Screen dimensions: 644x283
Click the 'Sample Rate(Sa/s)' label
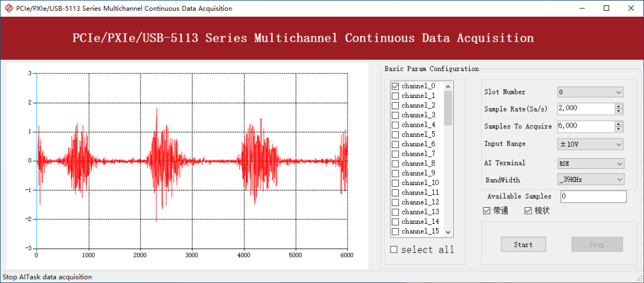(516, 109)
